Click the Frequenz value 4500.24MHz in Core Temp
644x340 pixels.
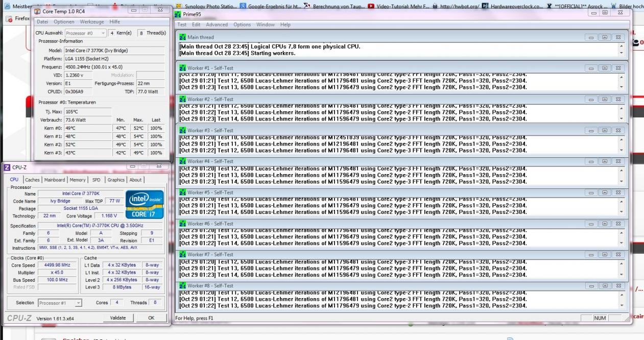click(114, 67)
